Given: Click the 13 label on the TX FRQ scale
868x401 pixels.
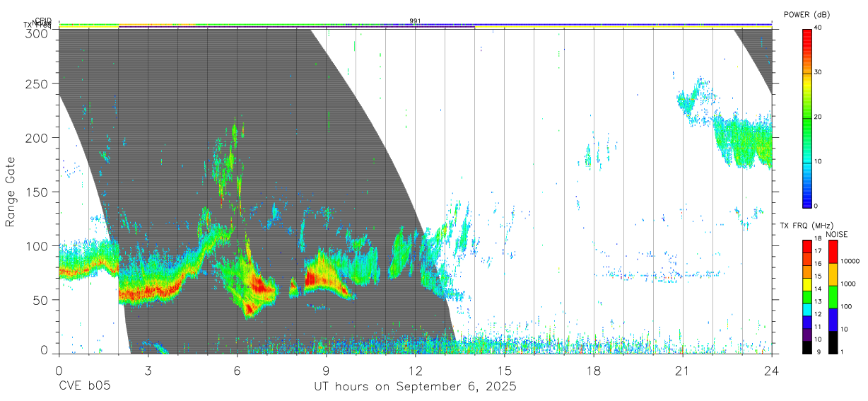Looking at the screenshot, I should pyautogui.click(x=818, y=302).
